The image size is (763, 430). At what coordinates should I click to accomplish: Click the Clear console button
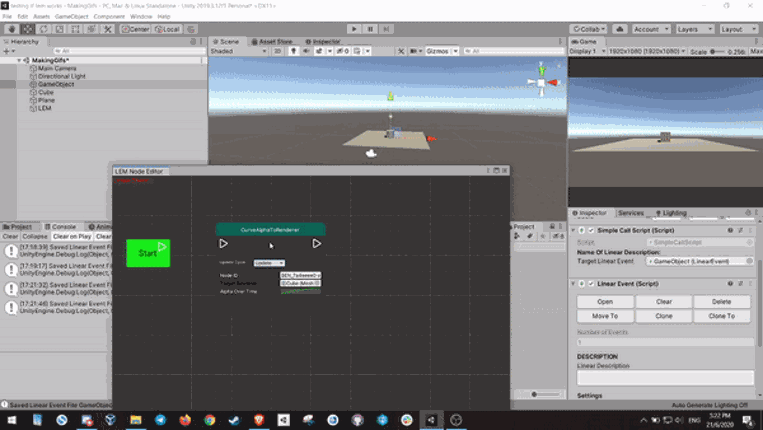coord(10,236)
